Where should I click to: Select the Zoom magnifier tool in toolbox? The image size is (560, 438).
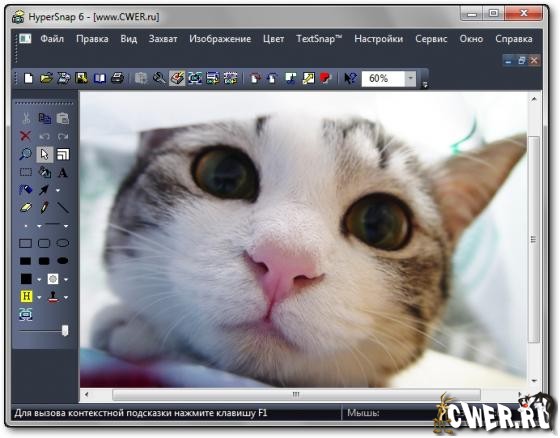click(x=25, y=154)
